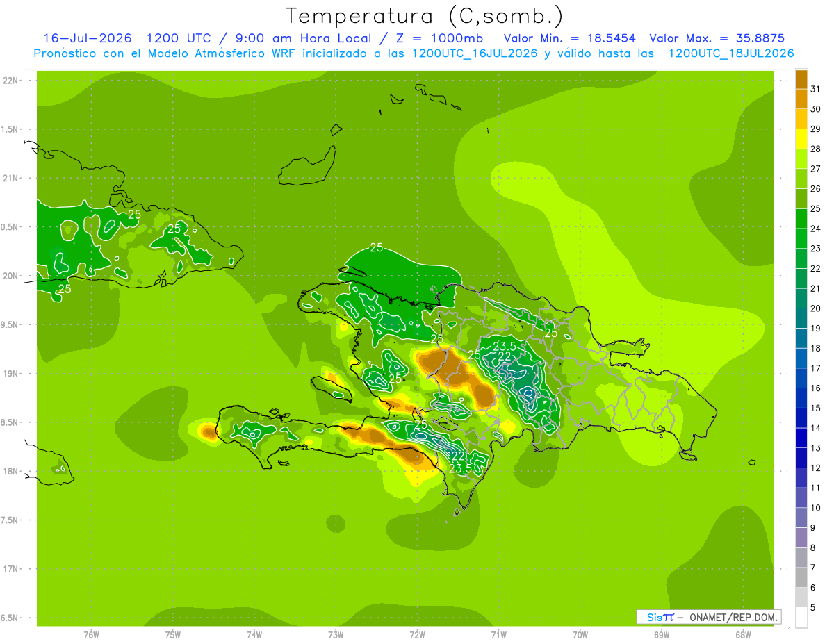
Task: Click the '76W' longitude label
Action: [x=91, y=635]
